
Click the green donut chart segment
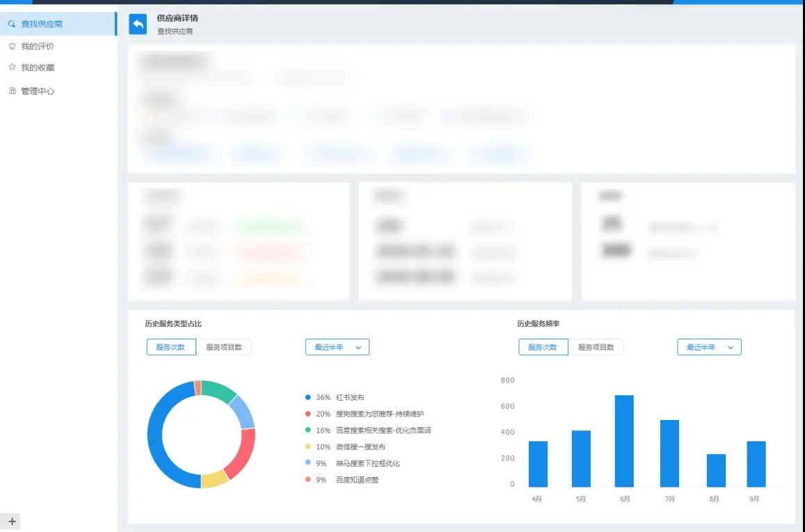pos(218,390)
